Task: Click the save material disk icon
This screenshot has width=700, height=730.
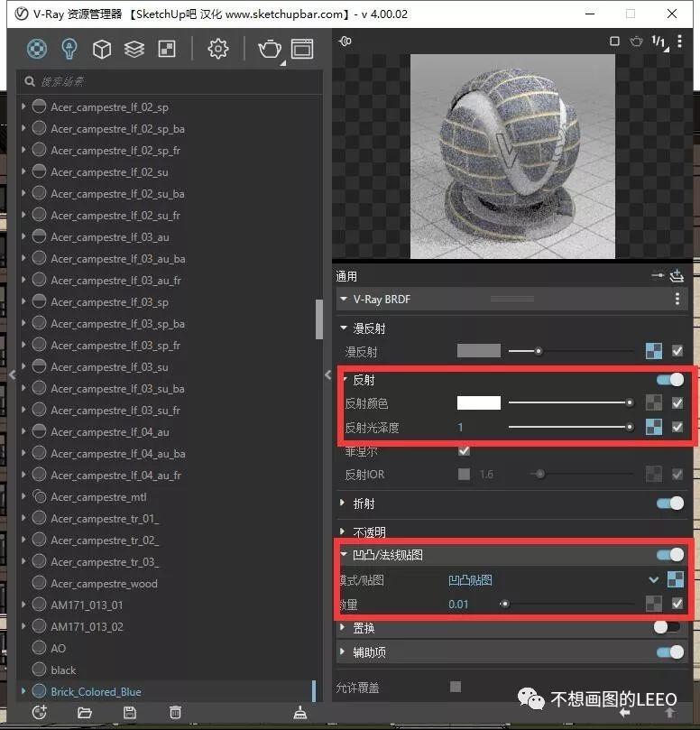Action: pos(130,712)
